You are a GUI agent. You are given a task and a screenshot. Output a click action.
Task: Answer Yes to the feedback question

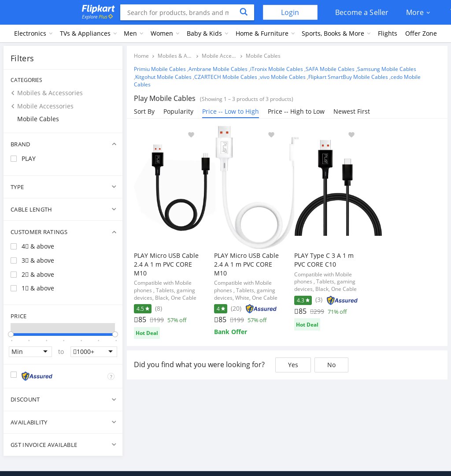[293, 365]
